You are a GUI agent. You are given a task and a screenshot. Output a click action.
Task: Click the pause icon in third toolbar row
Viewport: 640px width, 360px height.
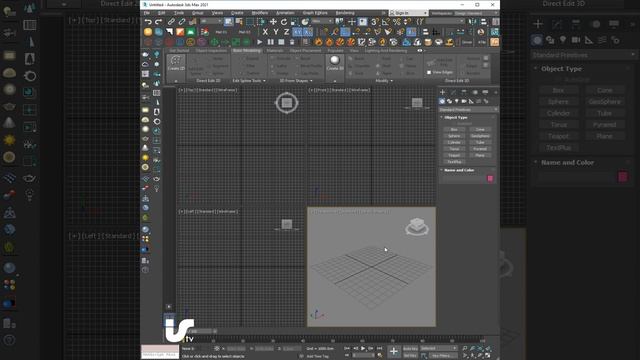point(270,42)
